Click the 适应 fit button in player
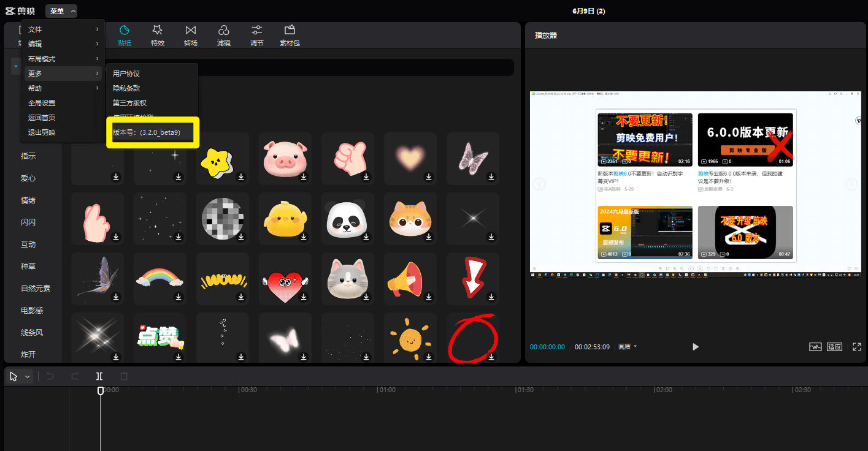The width and height of the screenshot is (868, 451). click(834, 347)
